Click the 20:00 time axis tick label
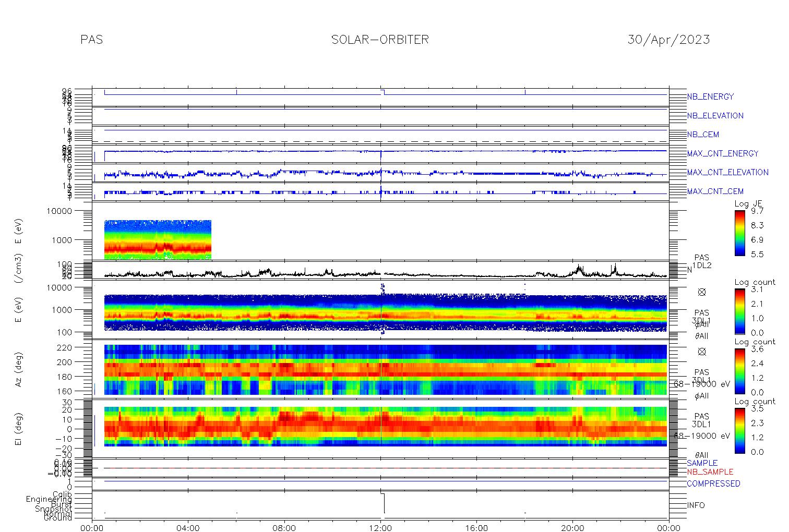The width and height of the screenshot is (789, 532). 572,527
